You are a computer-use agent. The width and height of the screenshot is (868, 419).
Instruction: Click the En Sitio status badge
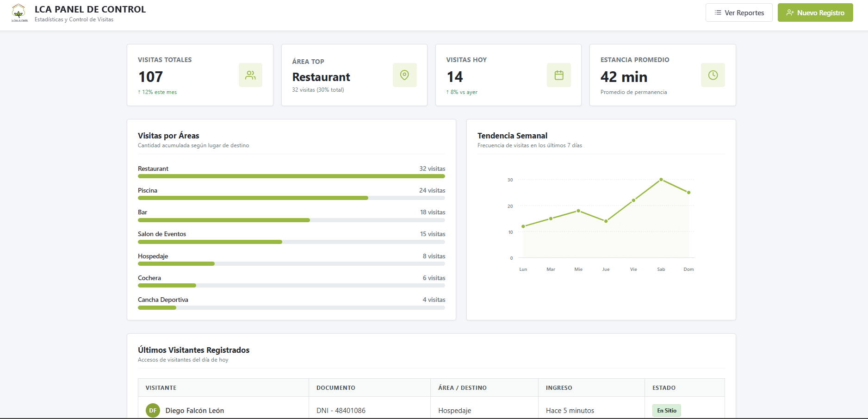[x=667, y=410]
